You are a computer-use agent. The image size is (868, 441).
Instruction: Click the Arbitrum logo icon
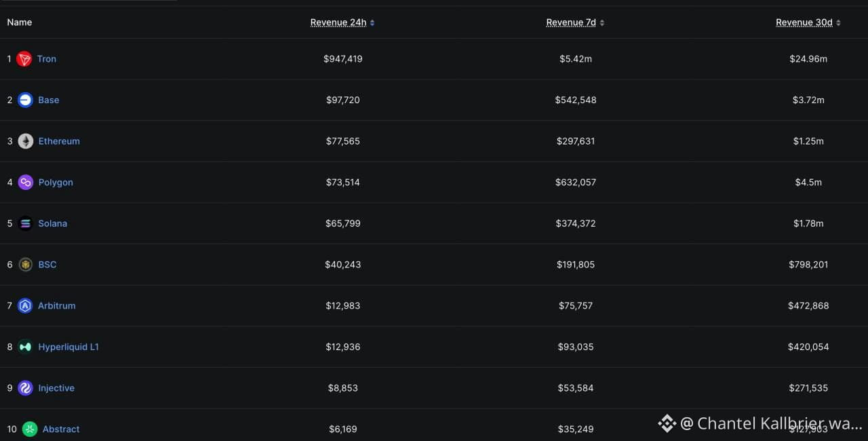(25, 306)
